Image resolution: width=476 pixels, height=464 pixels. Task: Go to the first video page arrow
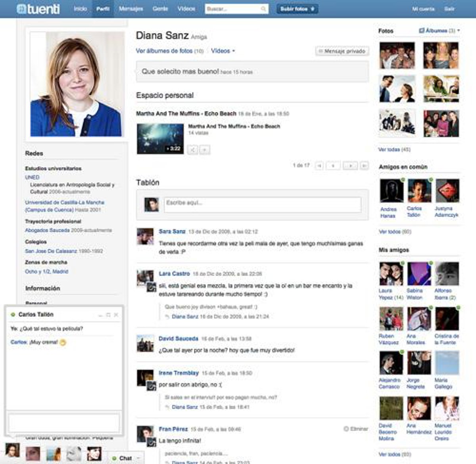coord(319,166)
